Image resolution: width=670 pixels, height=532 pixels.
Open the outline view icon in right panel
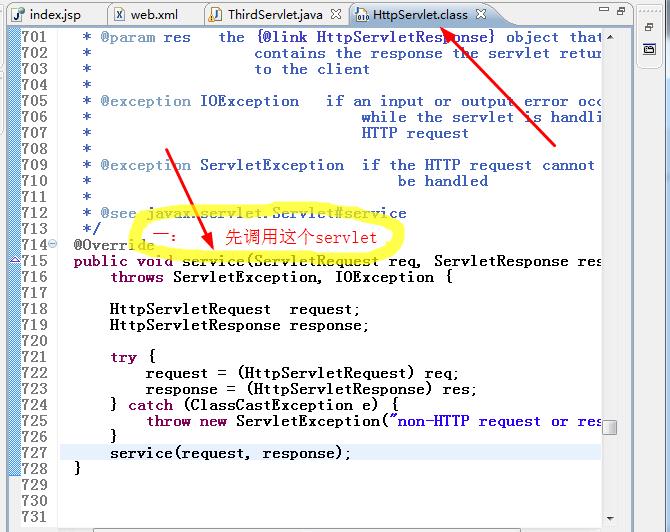(649, 49)
